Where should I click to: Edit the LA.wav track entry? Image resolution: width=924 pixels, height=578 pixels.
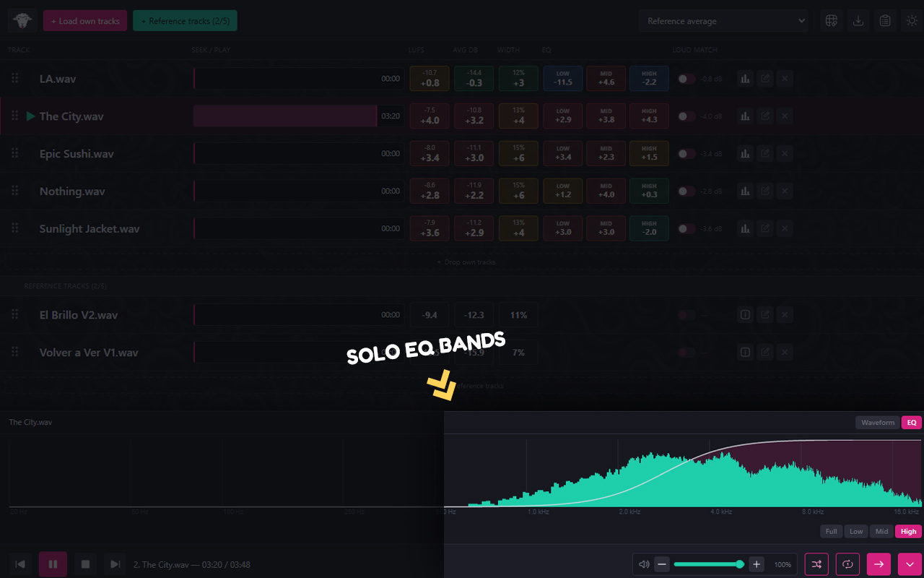pos(765,79)
